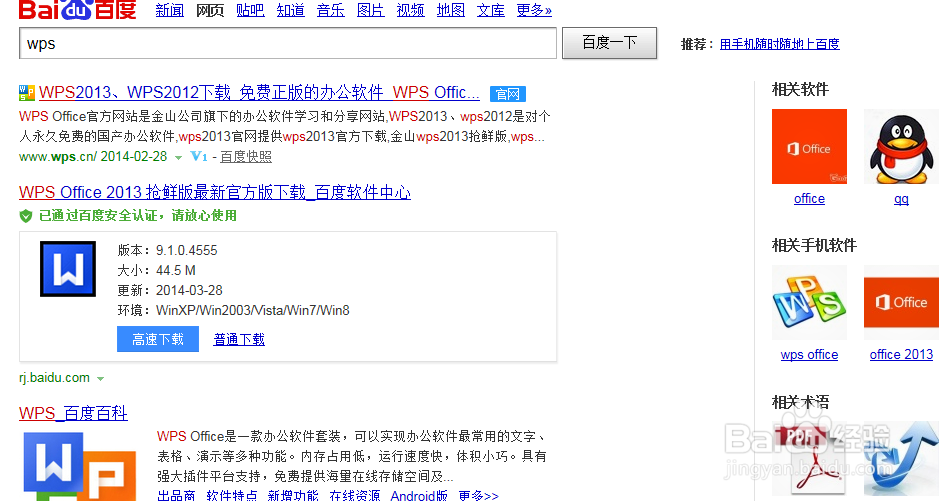This screenshot has width=944, height=501.
Task: Click the blue arrow icon under 相关术语
Action: (x=901, y=459)
